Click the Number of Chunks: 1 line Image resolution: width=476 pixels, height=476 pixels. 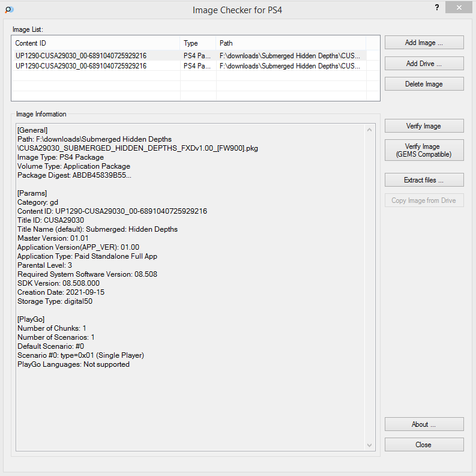pyautogui.click(x=52, y=328)
